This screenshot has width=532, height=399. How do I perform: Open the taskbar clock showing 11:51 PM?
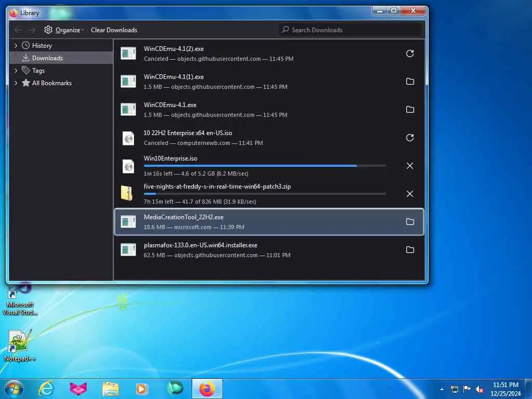(506, 389)
